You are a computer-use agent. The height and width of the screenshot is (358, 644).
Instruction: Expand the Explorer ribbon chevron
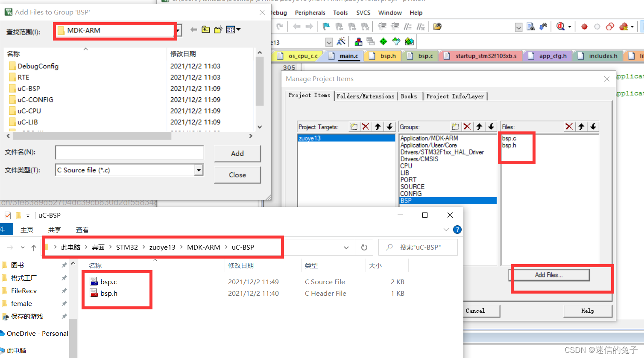446,230
